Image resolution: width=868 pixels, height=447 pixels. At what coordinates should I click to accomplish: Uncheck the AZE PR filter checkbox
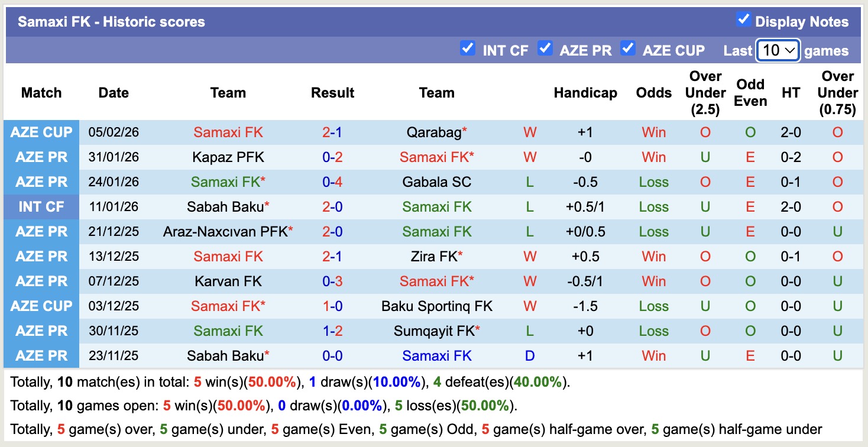545,48
